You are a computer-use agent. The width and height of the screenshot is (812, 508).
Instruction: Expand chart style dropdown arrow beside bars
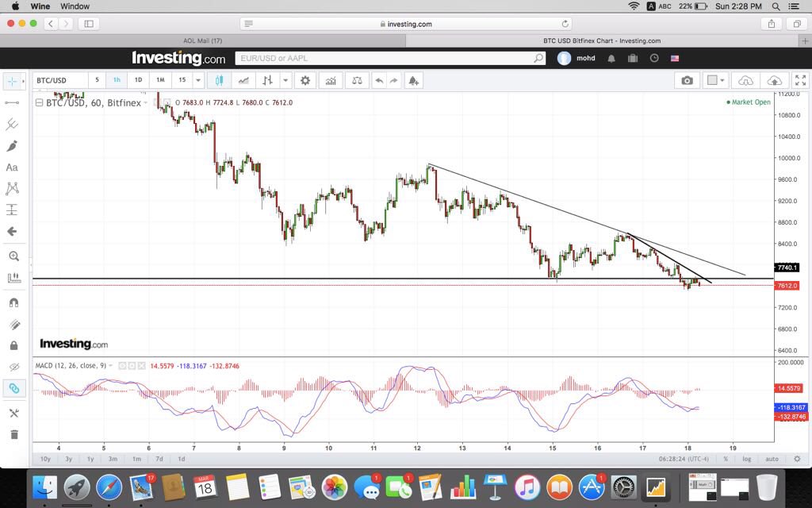point(285,80)
